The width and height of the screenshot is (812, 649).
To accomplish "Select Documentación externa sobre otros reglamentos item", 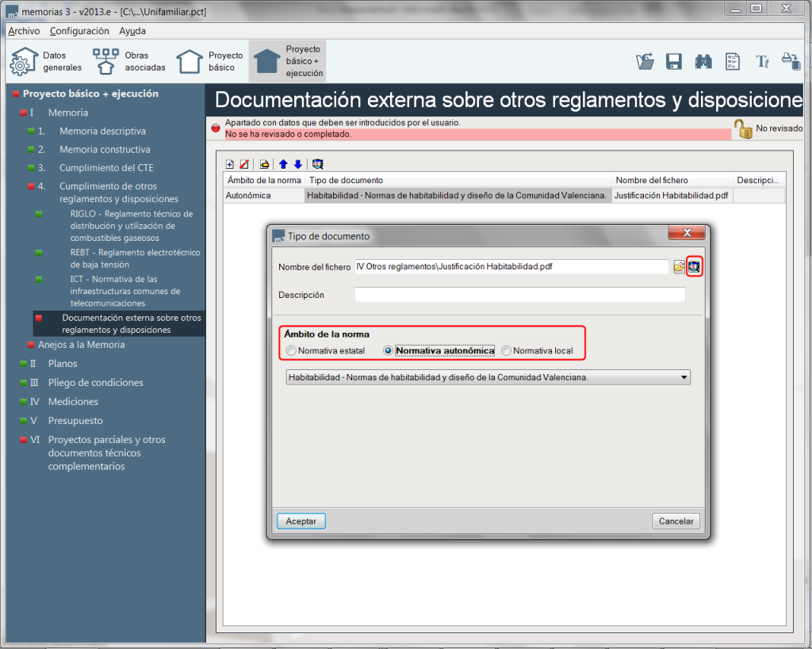I will point(119,324).
